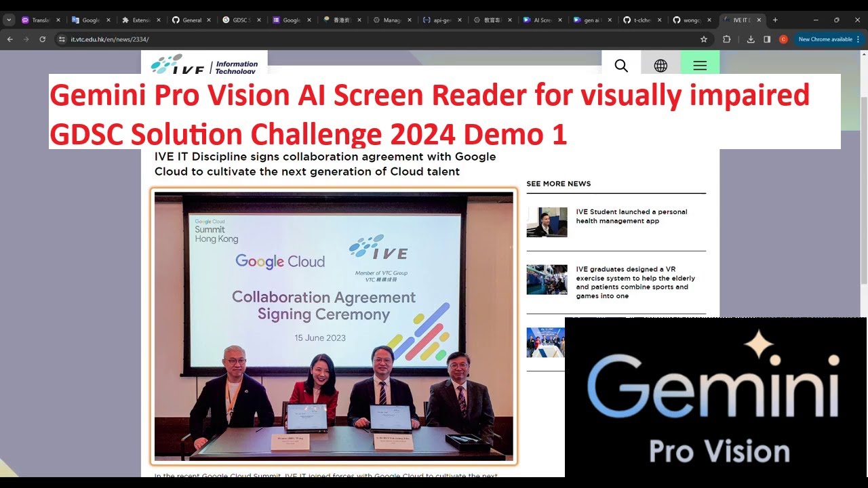Go back to the previous page
Screen dimensions: 868x488
coord(10,39)
